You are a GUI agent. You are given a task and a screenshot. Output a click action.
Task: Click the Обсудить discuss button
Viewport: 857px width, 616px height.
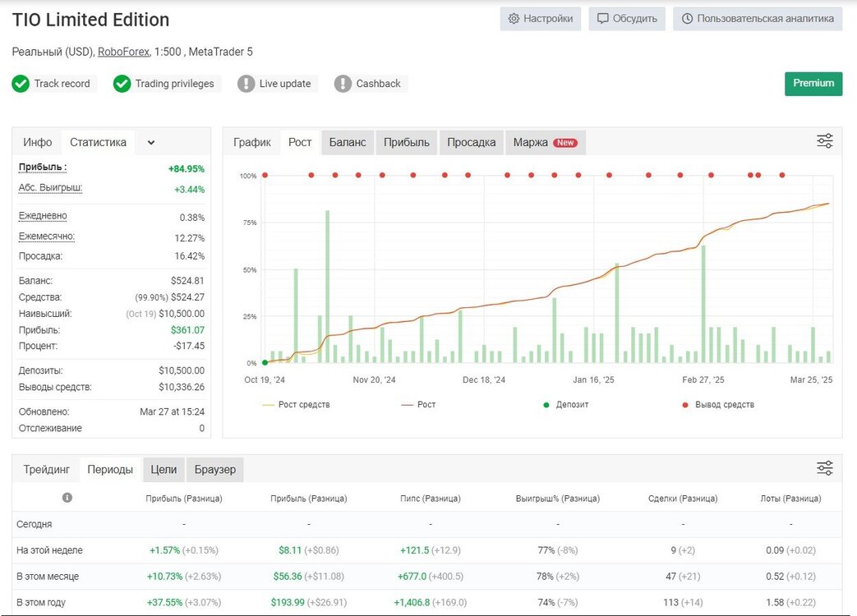point(627,19)
